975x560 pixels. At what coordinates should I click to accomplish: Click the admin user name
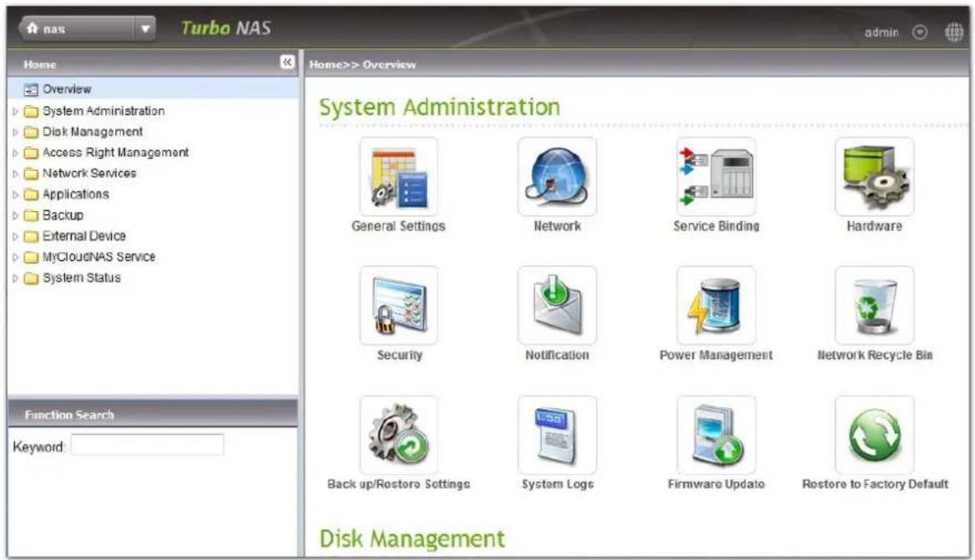coord(882,33)
